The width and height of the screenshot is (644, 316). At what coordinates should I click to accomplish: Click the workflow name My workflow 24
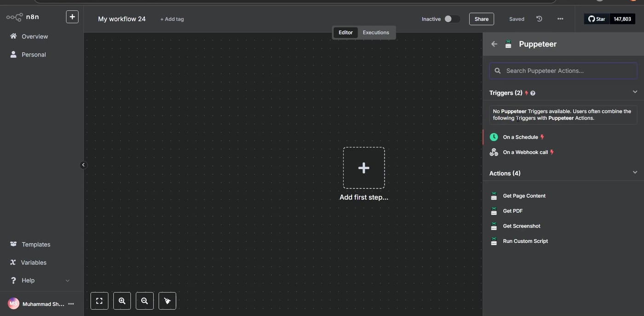[122, 19]
